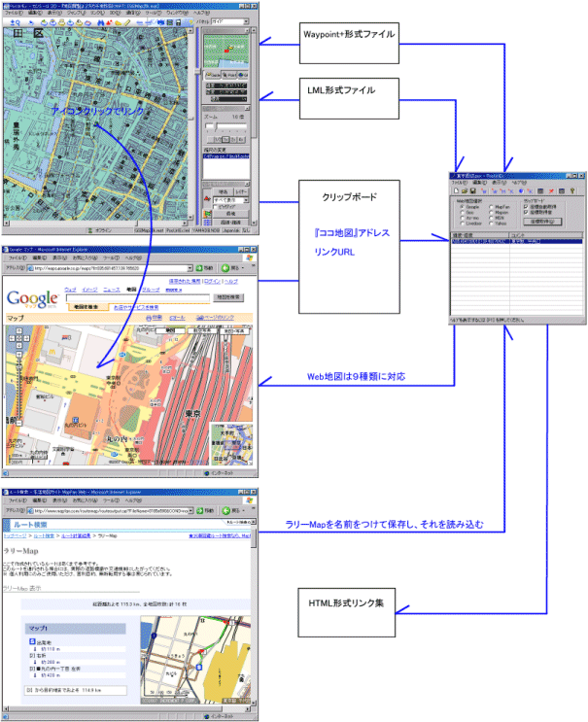Toggle the first clipboard checkbox in tool window
Viewport: 588px width, 722px height.
(x=526, y=207)
